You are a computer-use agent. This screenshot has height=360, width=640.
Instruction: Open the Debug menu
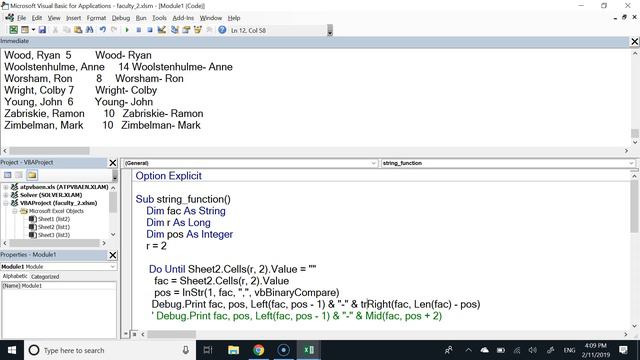pyautogui.click(x=121, y=18)
